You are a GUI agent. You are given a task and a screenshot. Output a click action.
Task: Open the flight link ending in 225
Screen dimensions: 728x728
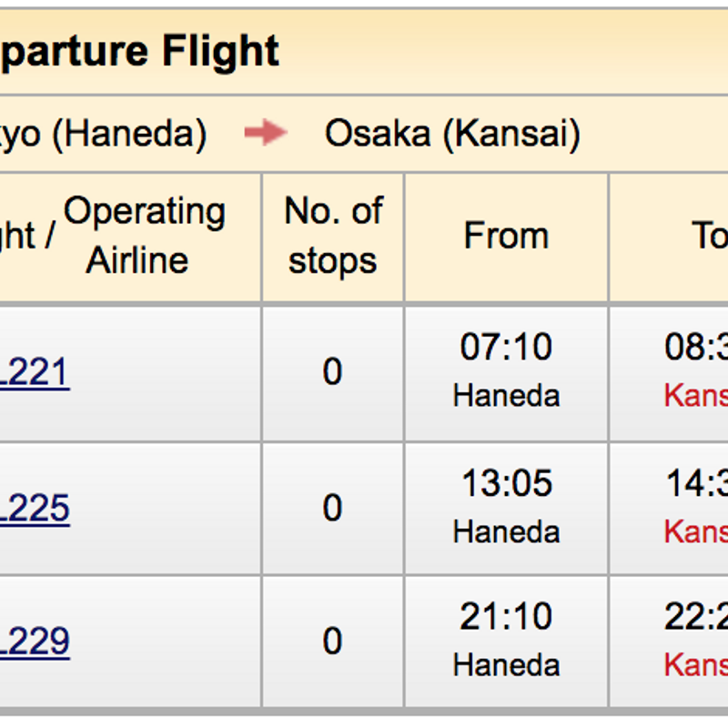click(35, 508)
